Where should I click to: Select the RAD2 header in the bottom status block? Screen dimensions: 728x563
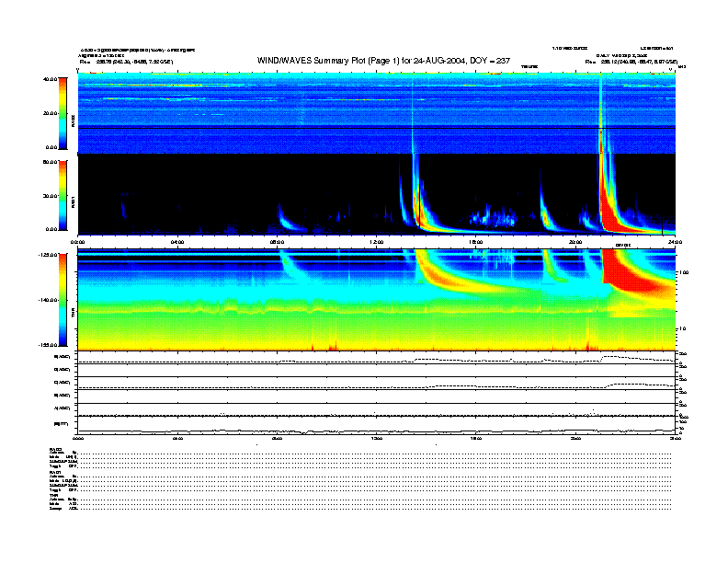(56, 448)
